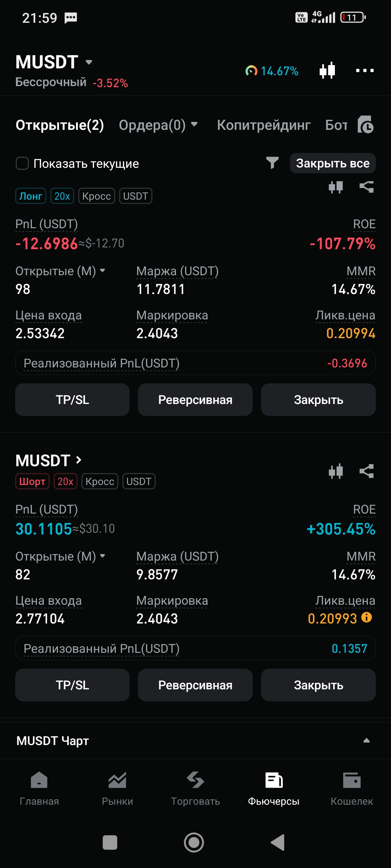The width and height of the screenshot is (391, 868).
Task: Open MUSDT link above the Short position
Action: click(49, 460)
